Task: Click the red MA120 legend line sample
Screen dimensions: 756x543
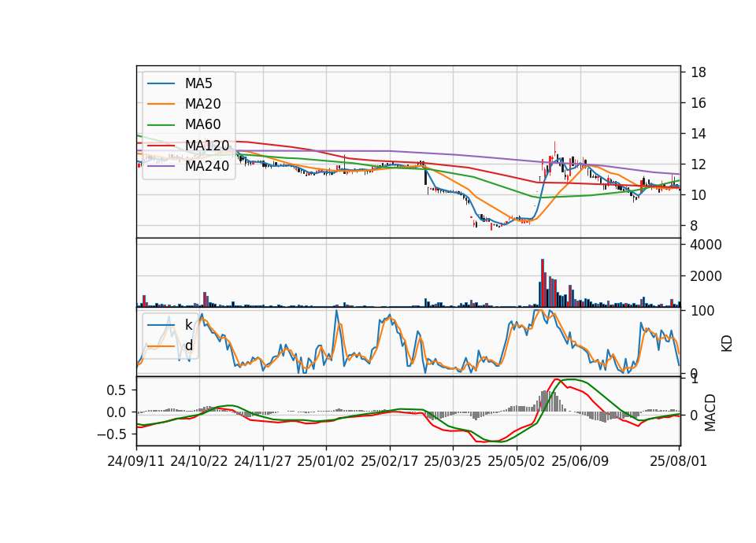Action: point(161,145)
